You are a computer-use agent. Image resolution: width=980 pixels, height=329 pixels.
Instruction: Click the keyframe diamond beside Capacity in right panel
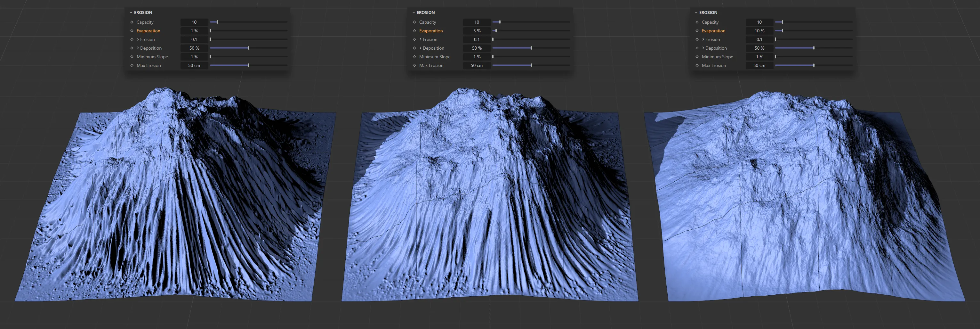coord(696,22)
